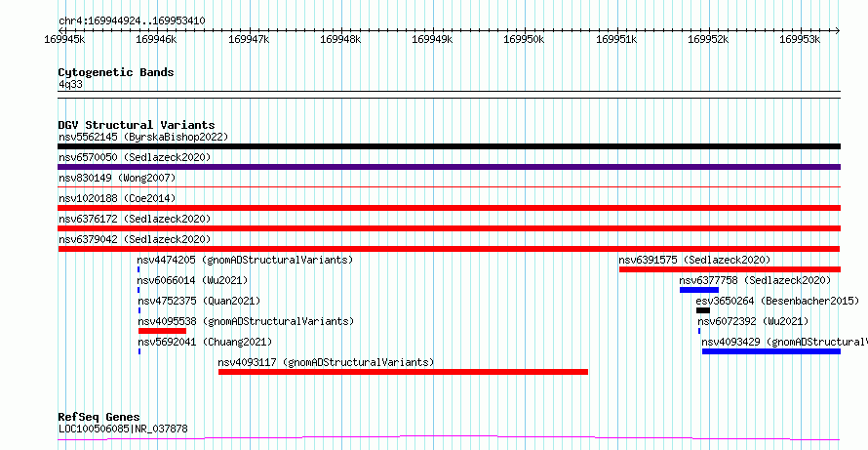Click the red nsv6391575 variant bar
The width and height of the screenshot is (868, 450).
[730, 269]
